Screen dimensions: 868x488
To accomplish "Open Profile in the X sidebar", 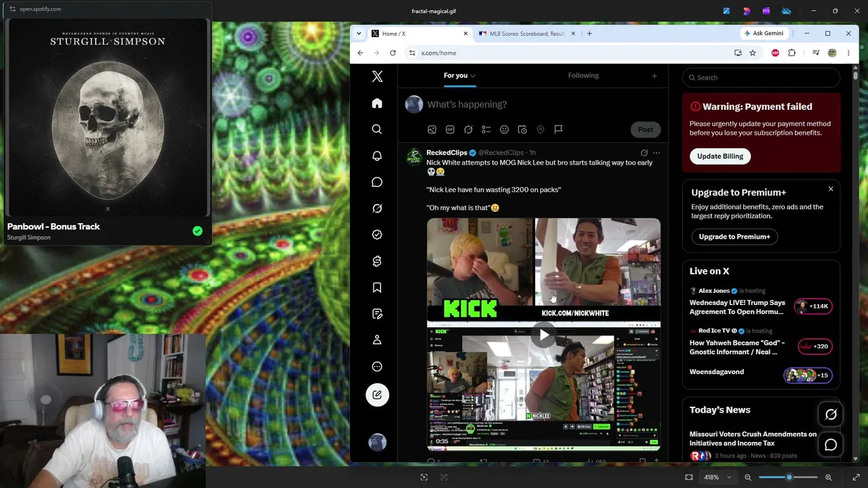I will tap(377, 340).
